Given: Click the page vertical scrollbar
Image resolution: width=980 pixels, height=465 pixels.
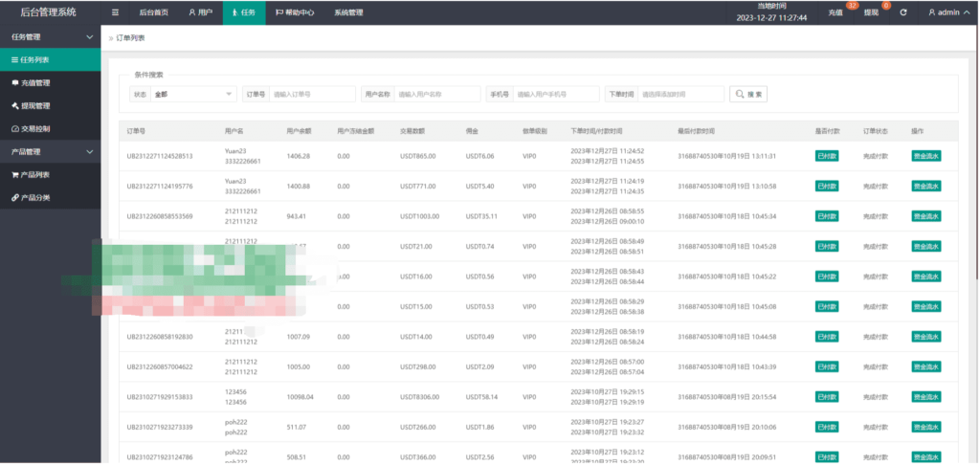Looking at the screenshot, I should click(977, 150).
